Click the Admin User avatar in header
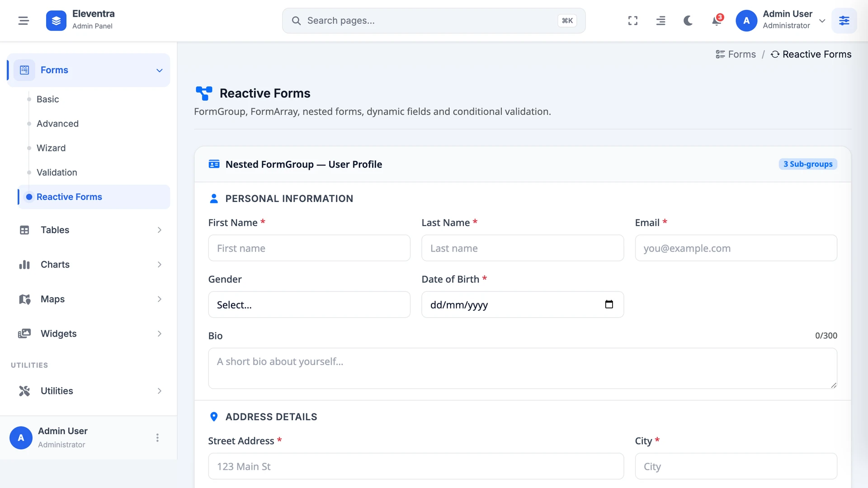 (746, 21)
